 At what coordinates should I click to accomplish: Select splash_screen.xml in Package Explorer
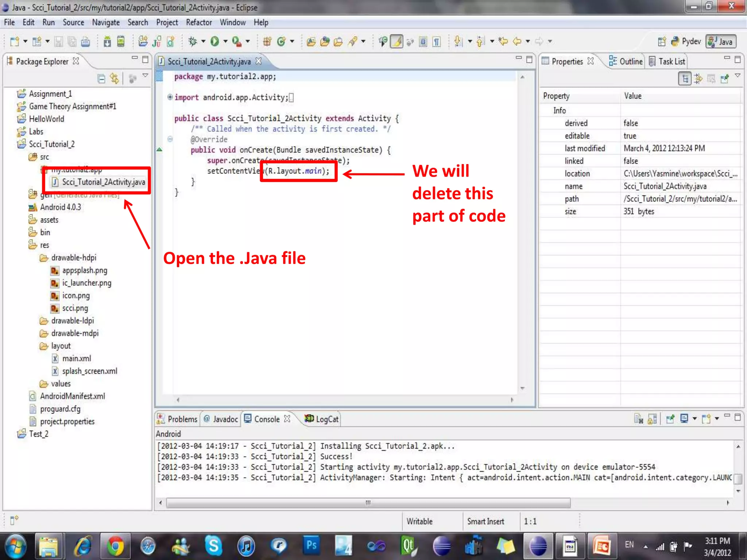click(84, 371)
